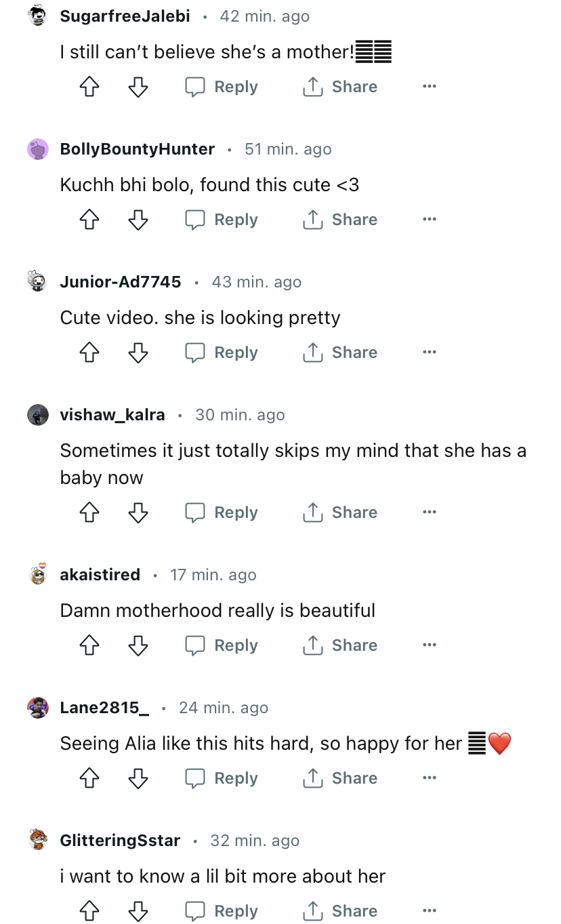This screenshot has height=924, width=561.
Task: Downvote SugarfreeJalebi's comment
Action: 138,87
